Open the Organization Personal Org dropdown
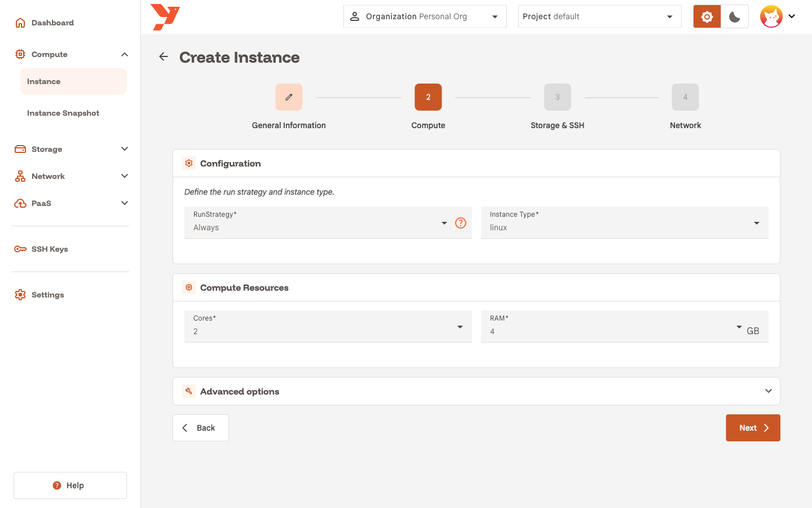812x508 pixels. coord(425,16)
